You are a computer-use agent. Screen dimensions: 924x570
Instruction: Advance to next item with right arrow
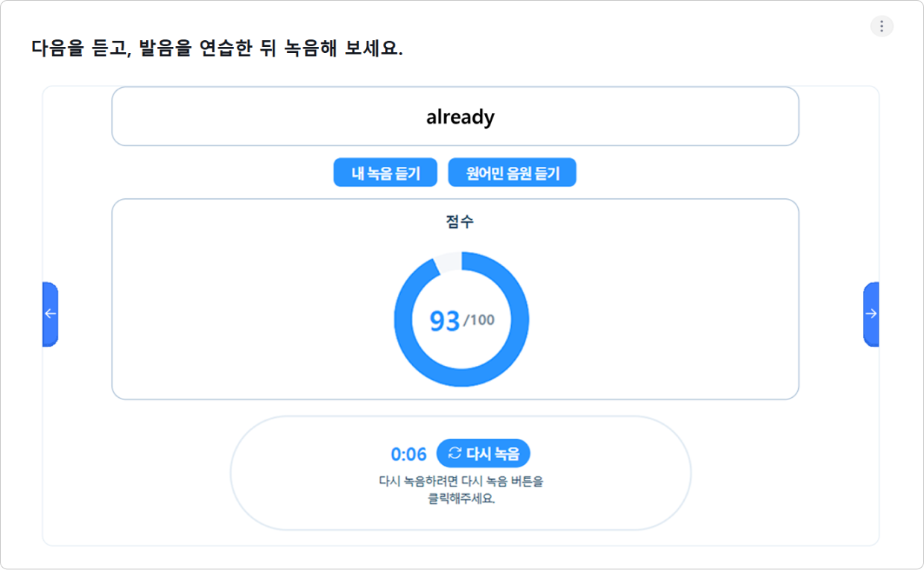[x=871, y=314]
